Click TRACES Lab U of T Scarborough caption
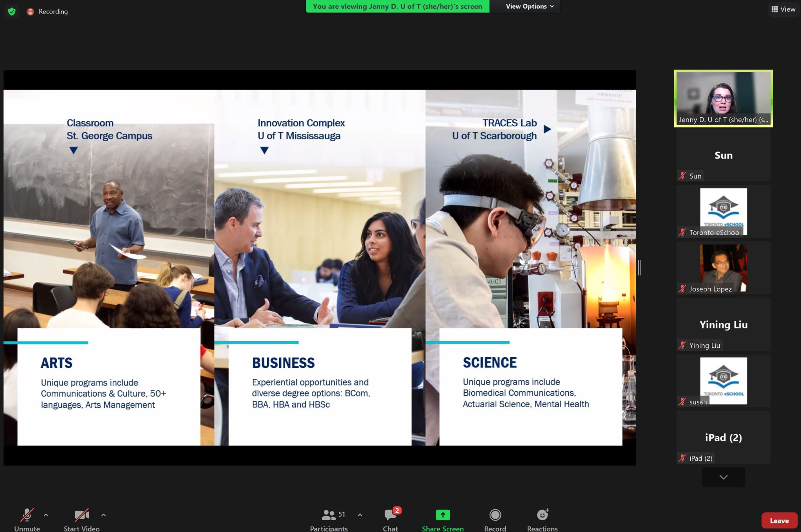The image size is (801, 532). point(494,129)
